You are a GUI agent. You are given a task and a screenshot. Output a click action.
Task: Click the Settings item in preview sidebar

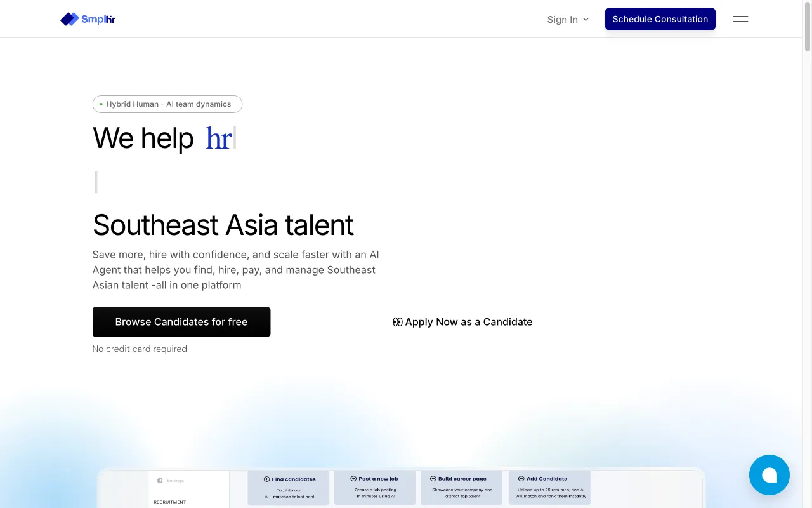click(170, 481)
